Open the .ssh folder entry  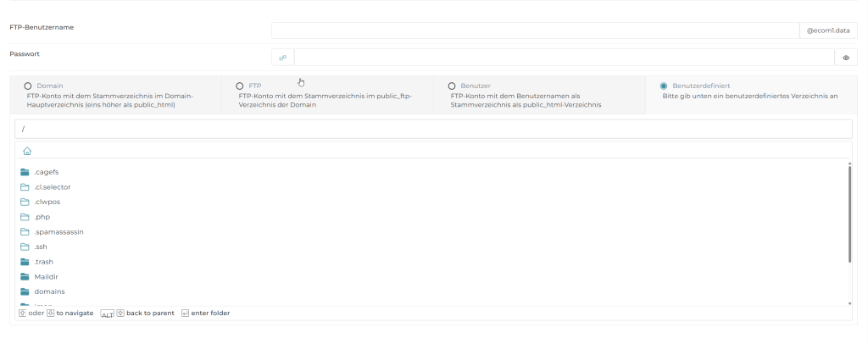[x=42, y=247]
